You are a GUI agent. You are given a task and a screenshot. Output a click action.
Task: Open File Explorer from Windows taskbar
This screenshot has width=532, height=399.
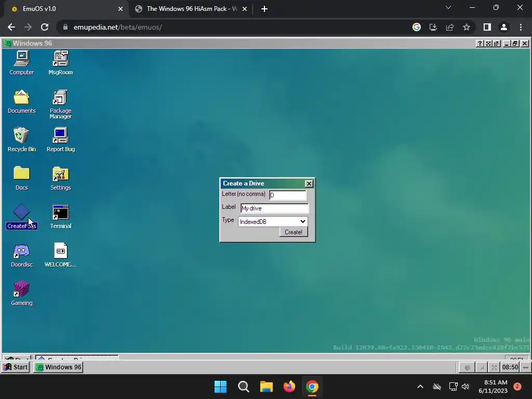(267, 387)
